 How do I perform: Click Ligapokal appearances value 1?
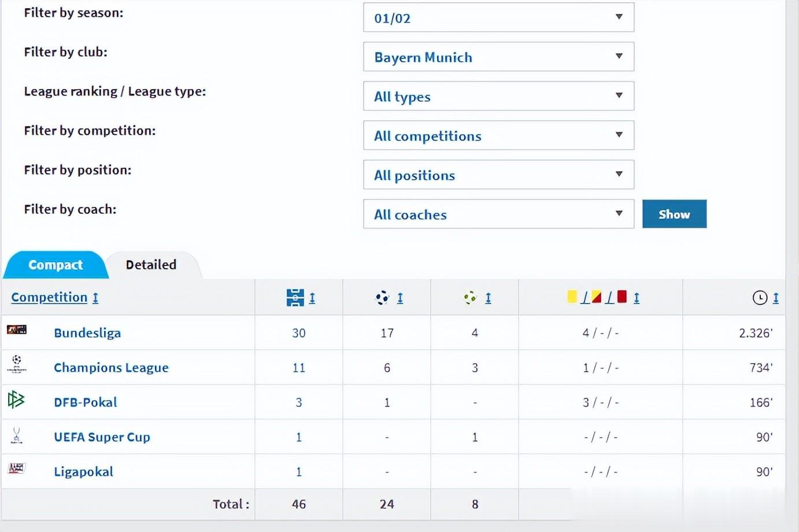(299, 472)
